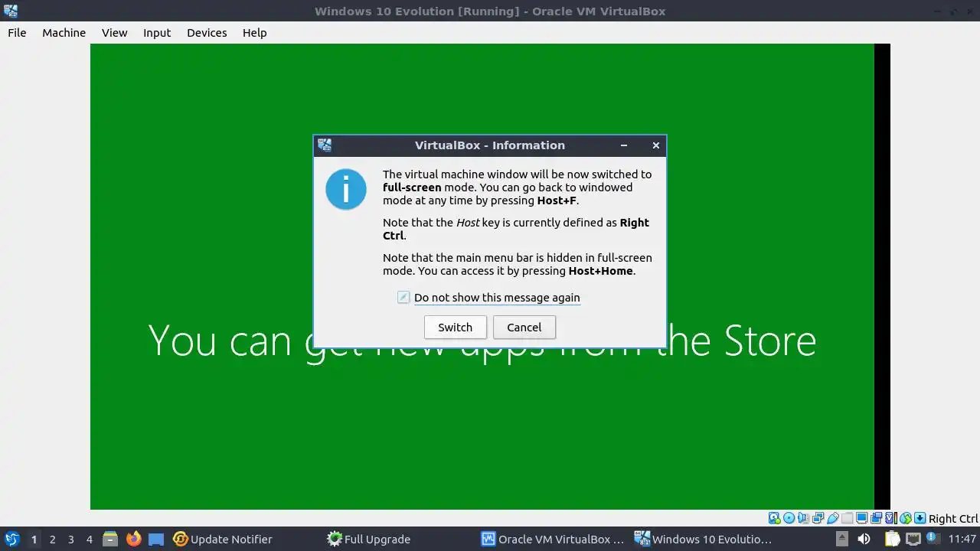The width and height of the screenshot is (980, 551).
Task: Open the File menu
Action: pyautogui.click(x=17, y=32)
